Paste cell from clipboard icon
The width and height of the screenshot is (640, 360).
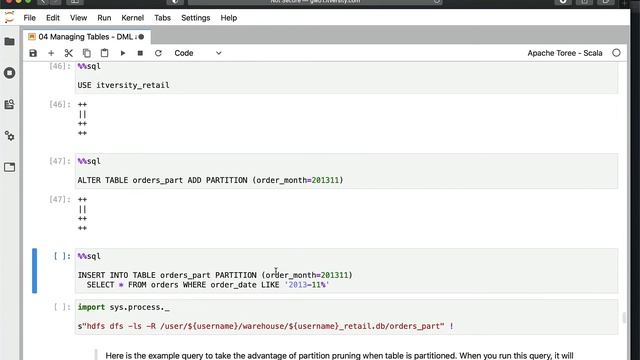[x=104, y=53]
